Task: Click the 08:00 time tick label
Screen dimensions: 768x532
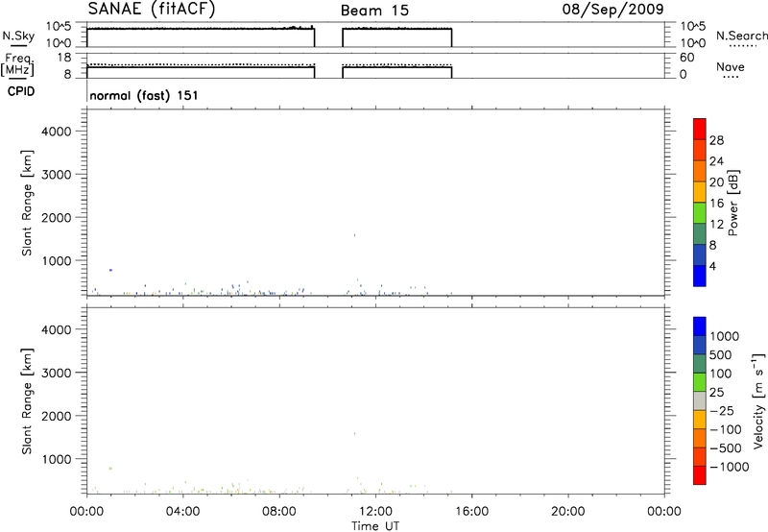Action: coord(279,512)
